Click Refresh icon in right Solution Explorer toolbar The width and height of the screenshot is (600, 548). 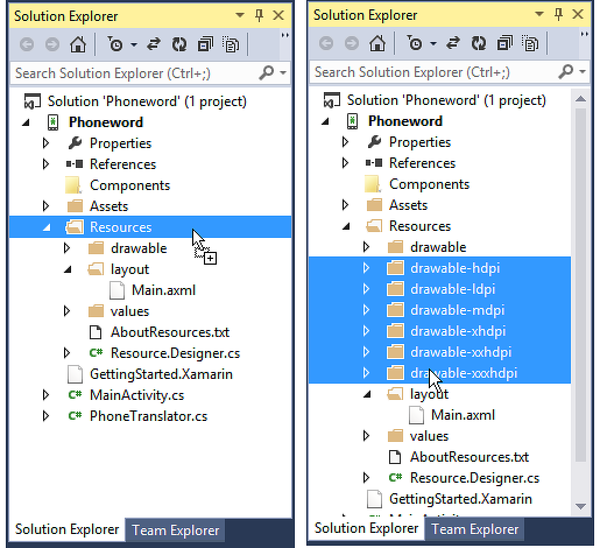click(x=478, y=44)
